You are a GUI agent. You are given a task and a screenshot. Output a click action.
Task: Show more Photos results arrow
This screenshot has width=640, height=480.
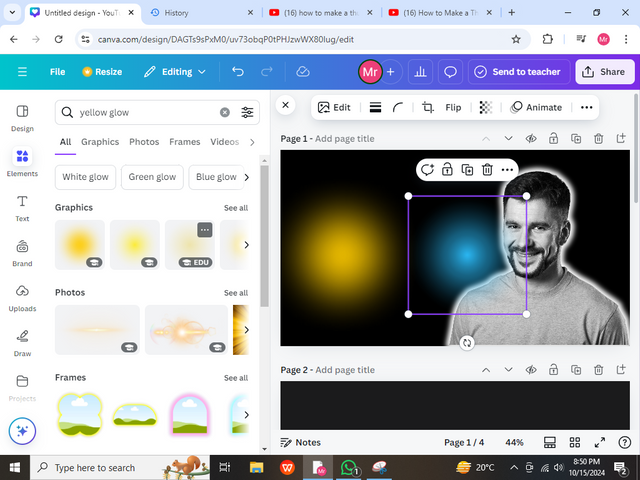click(246, 329)
